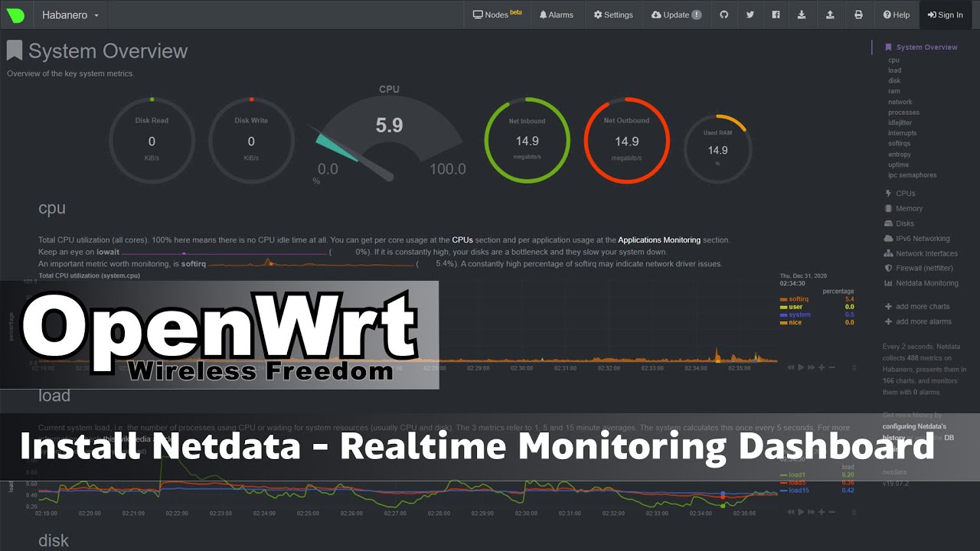This screenshot has height=551, width=980.
Task: Click add more charts
Action: point(916,307)
